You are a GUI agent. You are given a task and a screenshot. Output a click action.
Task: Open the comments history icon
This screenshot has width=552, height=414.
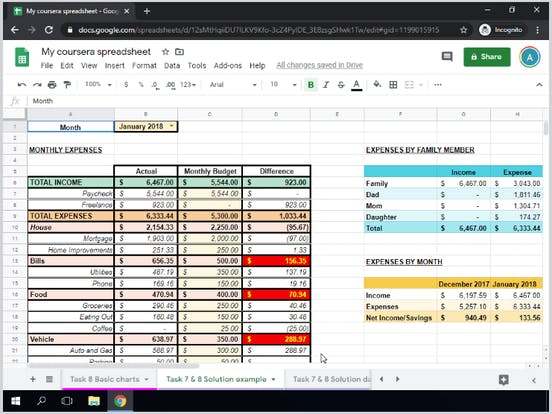447,57
